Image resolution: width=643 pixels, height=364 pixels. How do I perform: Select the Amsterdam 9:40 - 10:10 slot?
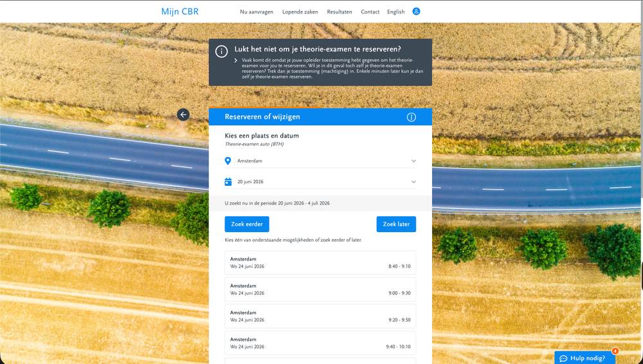320,343
